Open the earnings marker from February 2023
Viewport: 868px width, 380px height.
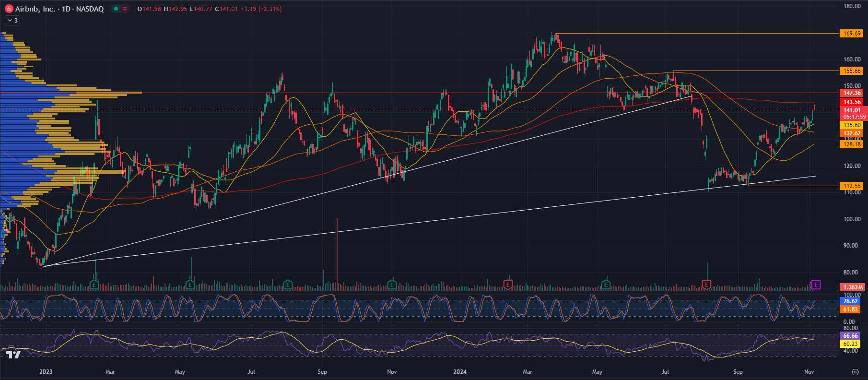[x=94, y=285]
